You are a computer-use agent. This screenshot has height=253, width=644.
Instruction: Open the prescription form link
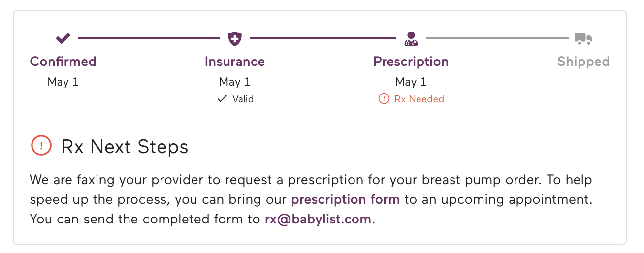pos(345,199)
